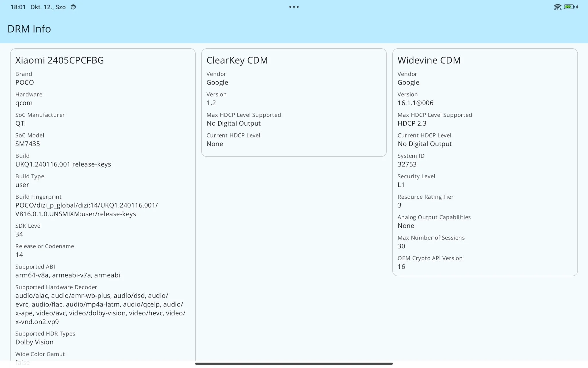Tap the ClearKey version 1.2 value

tap(211, 103)
